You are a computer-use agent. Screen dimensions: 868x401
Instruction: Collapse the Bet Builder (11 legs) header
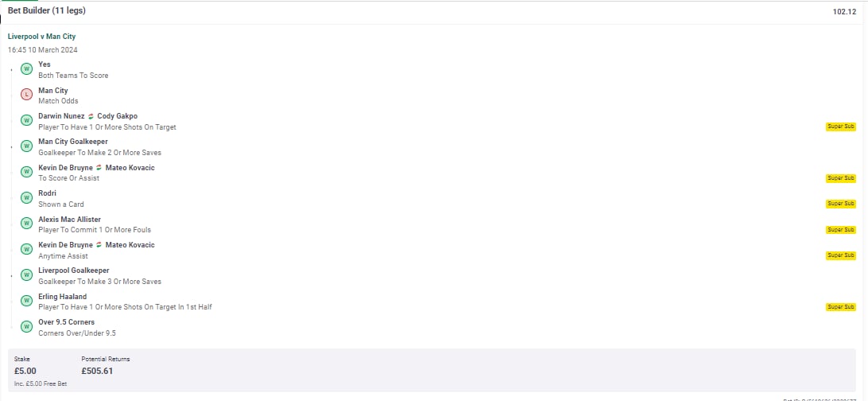click(47, 11)
